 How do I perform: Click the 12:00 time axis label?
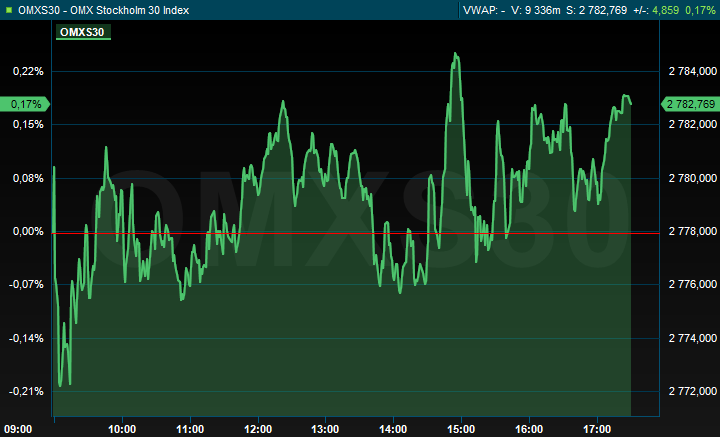click(258, 429)
